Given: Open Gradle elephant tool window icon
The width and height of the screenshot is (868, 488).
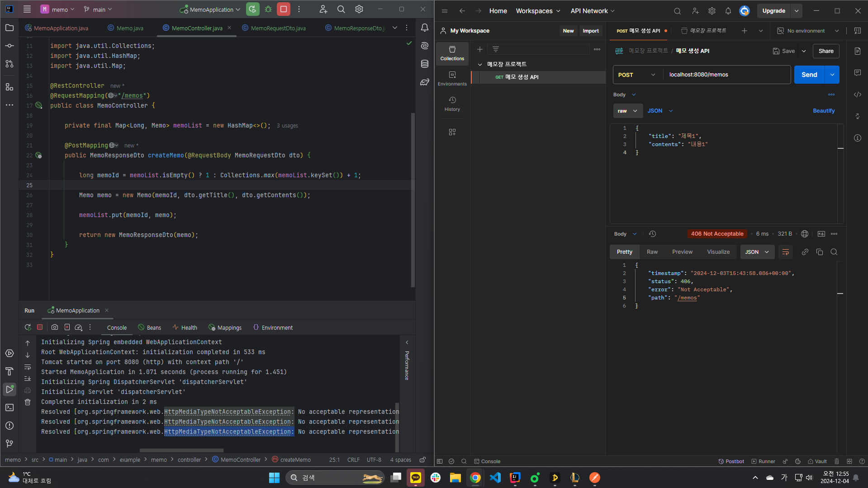Looking at the screenshot, I should tap(424, 82).
